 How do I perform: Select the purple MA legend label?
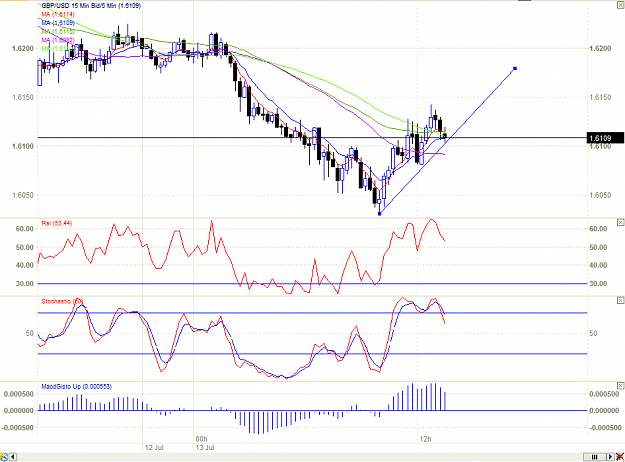[58, 40]
